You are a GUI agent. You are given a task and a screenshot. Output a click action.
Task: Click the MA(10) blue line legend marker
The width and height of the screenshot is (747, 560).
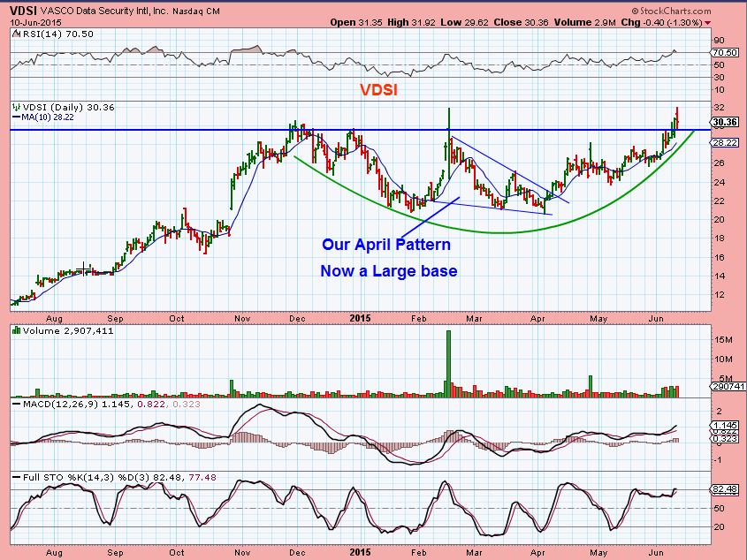[16, 117]
